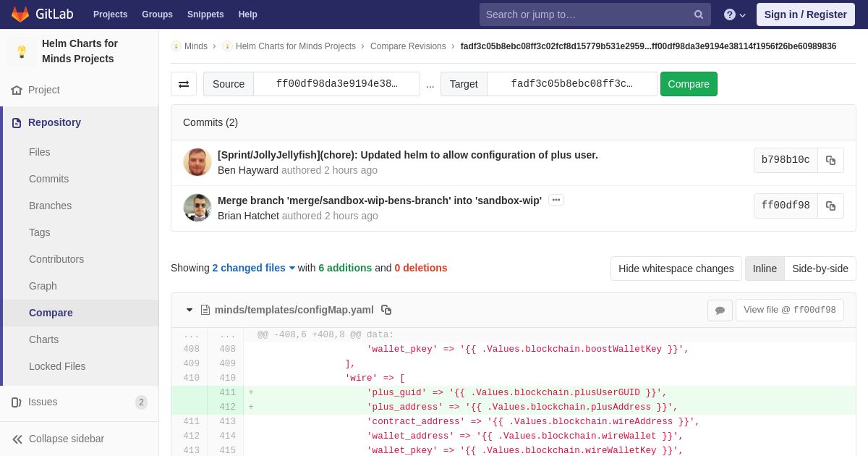This screenshot has width=868, height=456.
Task: Click commit hash b798b10c
Action: tap(786, 160)
